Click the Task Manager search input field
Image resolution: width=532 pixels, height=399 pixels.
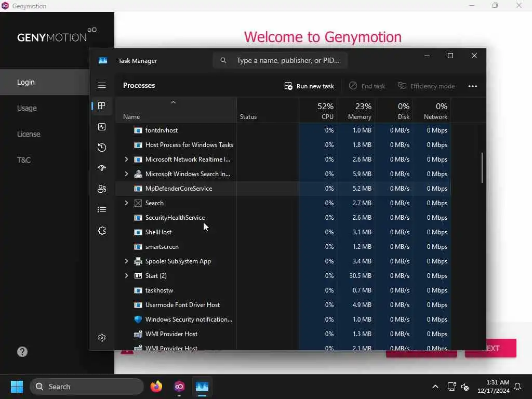tap(280, 60)
